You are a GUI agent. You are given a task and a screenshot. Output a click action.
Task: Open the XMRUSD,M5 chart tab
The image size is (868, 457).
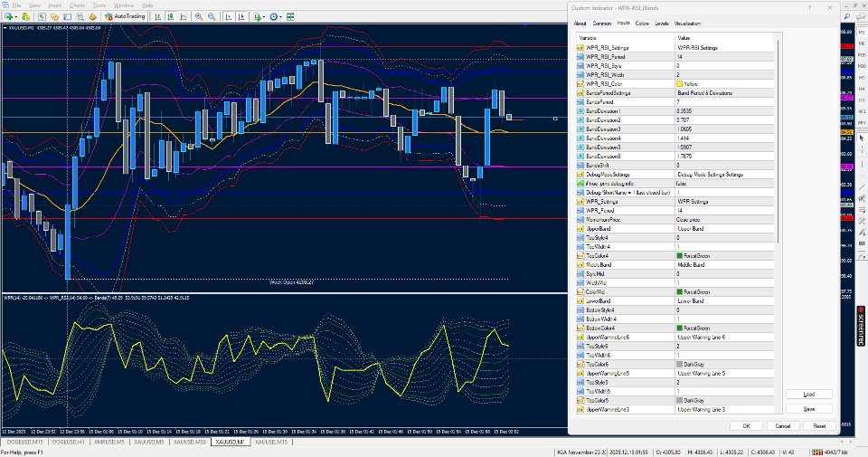108,442
